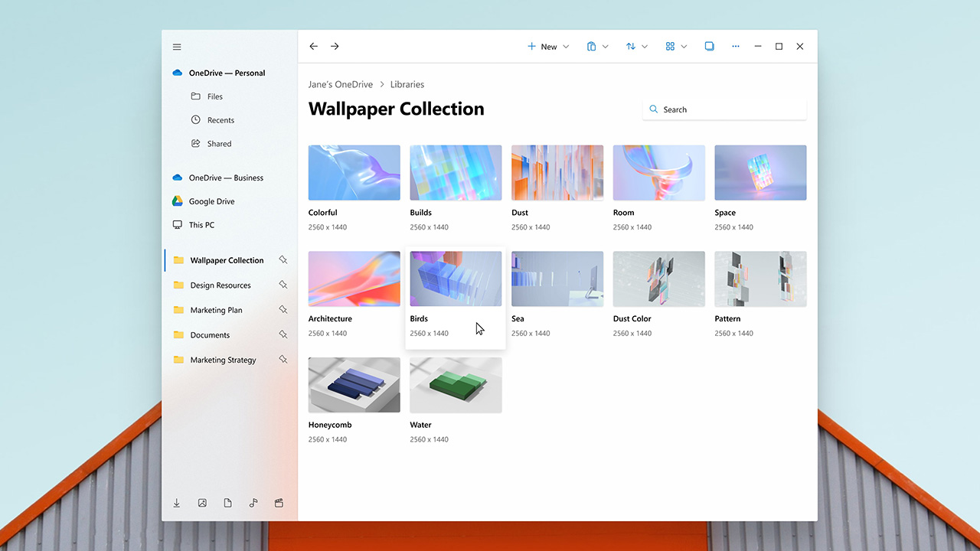Open the three-dot more options menu
Image resolution: width=980 pixels, height=551 pixels.
click(x=736, y=47)
